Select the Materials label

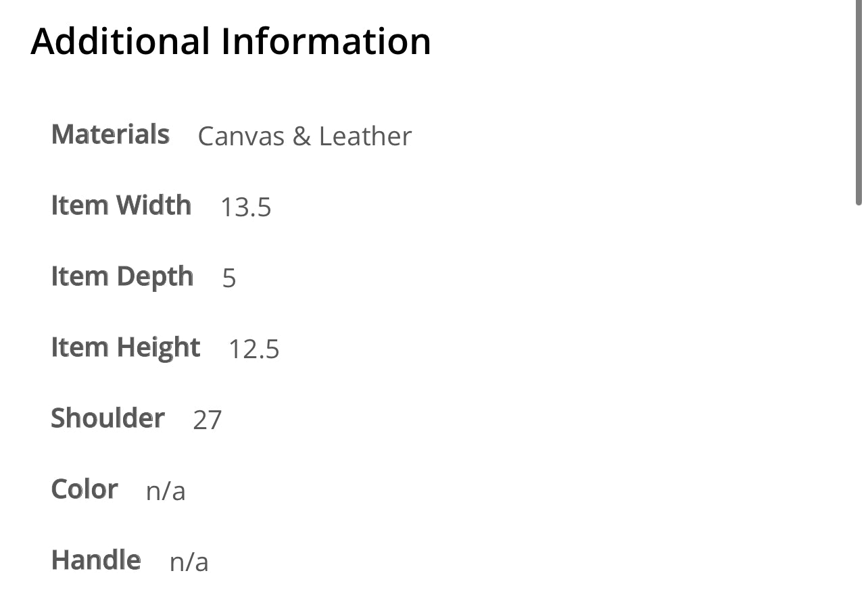[110, 134]
